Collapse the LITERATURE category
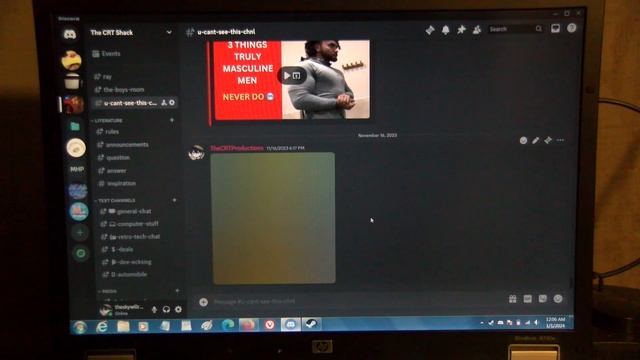Screen dimensions: 640x360 tap(107, 121)
